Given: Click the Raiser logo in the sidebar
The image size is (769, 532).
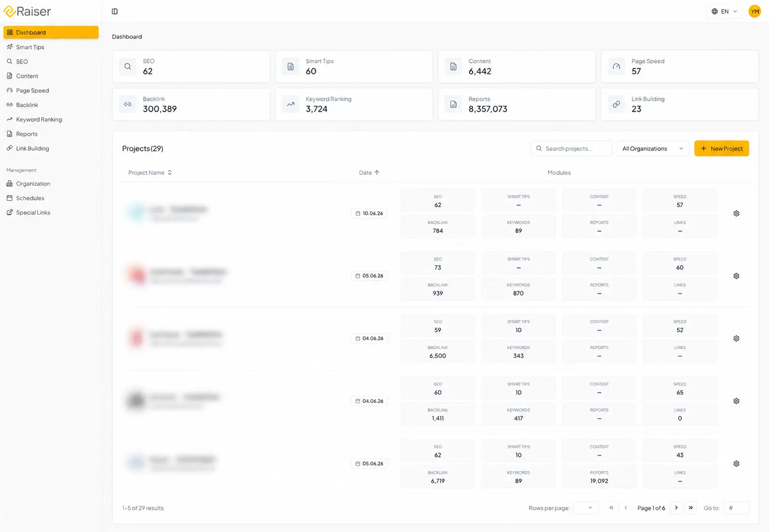Looking at the screenshot, I should 28,11.
